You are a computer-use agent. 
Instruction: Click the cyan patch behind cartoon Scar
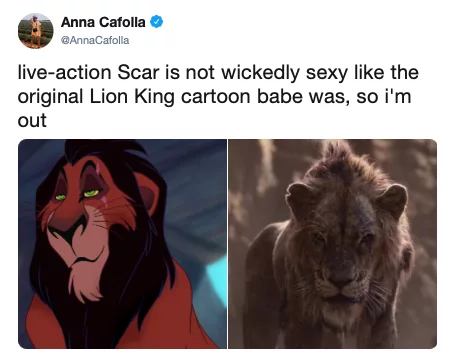pos(216,278)
